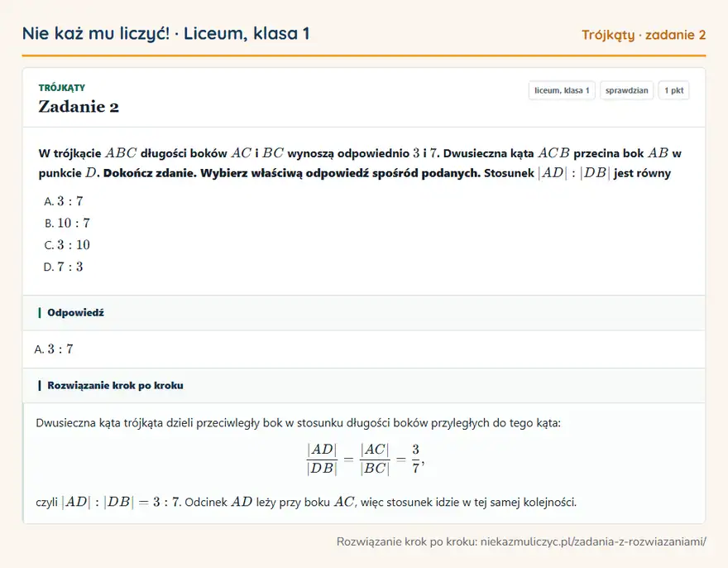Click the 'Odpowiedź' section header

click(x=364, y=313)
